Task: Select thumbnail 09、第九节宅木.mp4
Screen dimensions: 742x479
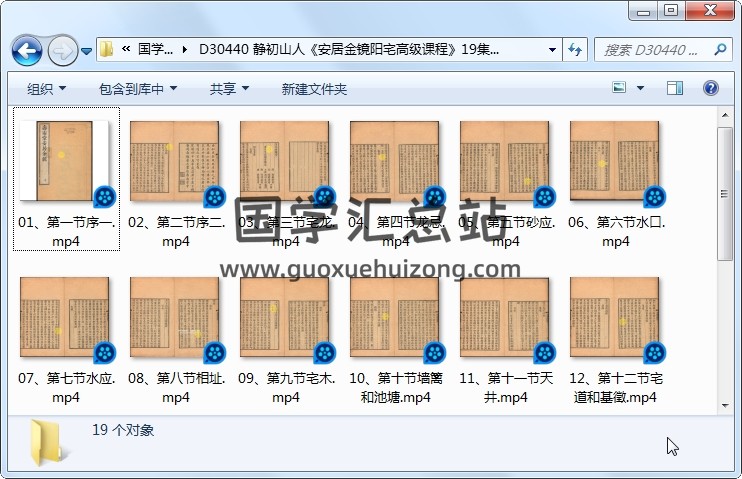Action: pyautogui.click(x=284, y=317)
